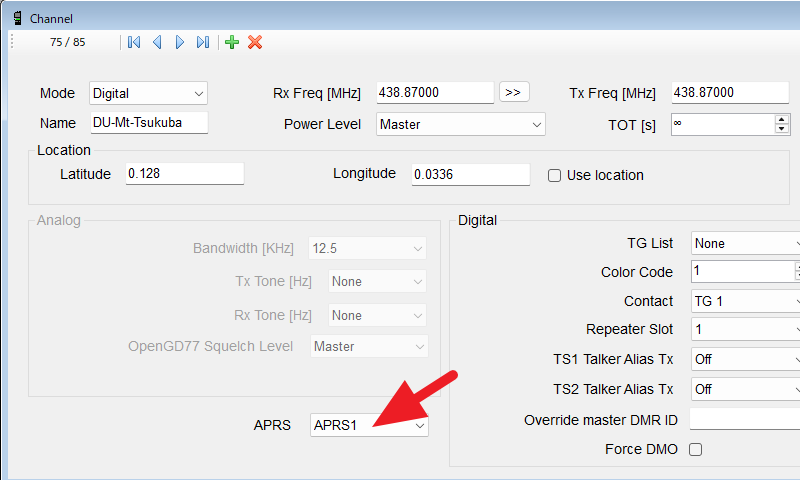Go to the first channel record
Screen dimensions: 800x480
click(133, 42)
